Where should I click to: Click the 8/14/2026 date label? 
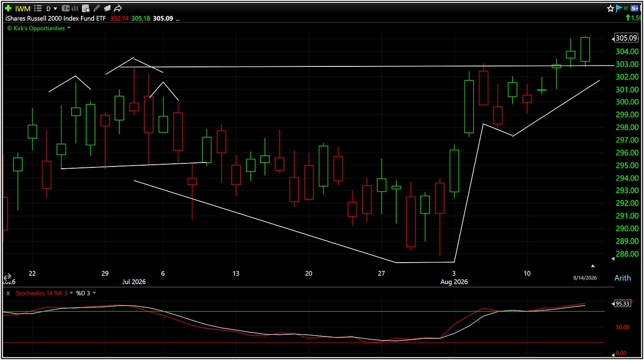[584, 278]
